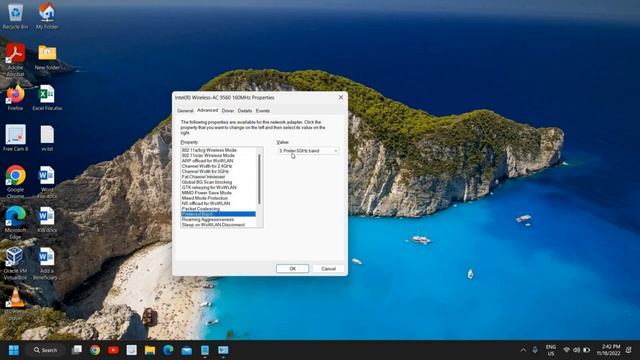Show hidden system tray icons
The image size is (640, 360).
523,350
